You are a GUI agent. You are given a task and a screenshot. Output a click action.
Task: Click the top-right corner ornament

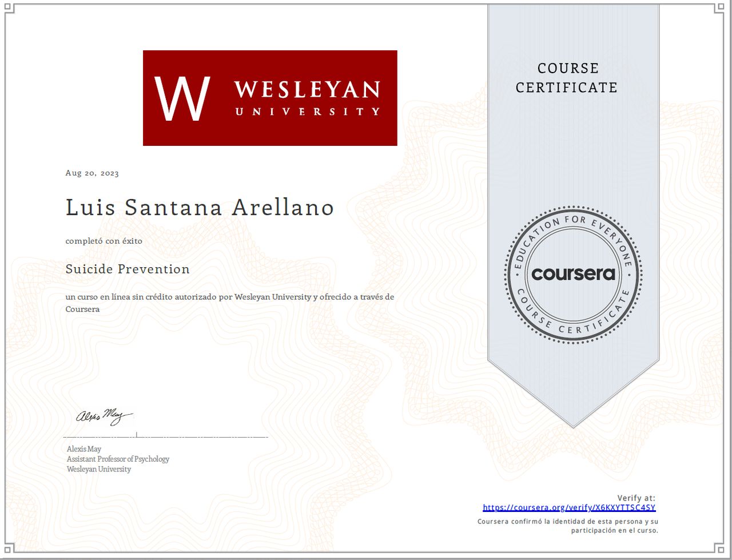pos(723,8)
